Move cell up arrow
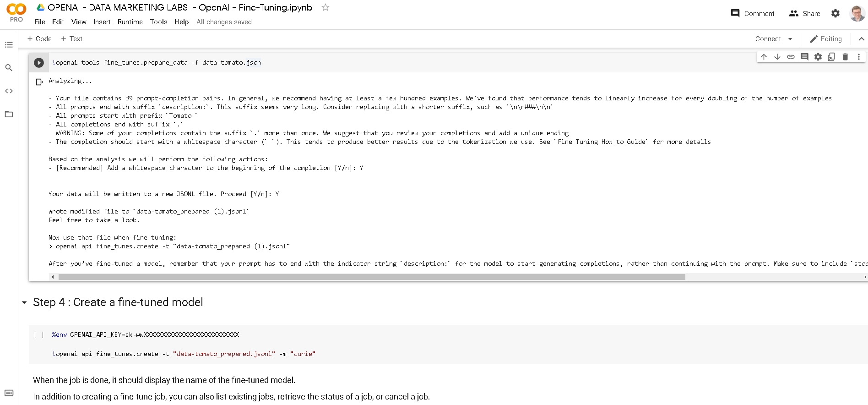The height and width of the screenshot is (405, 868). [764, 57]
